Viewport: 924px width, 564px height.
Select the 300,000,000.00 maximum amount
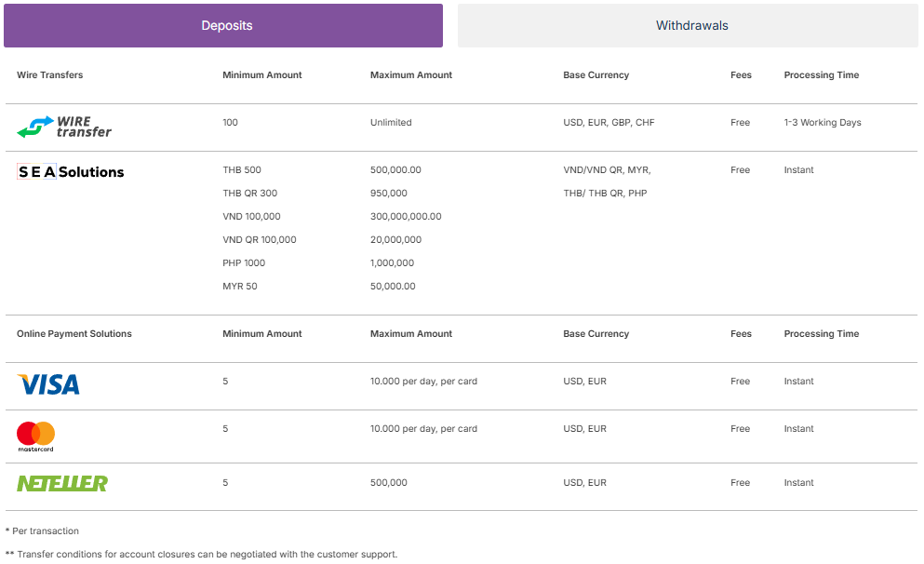(405, 217)
